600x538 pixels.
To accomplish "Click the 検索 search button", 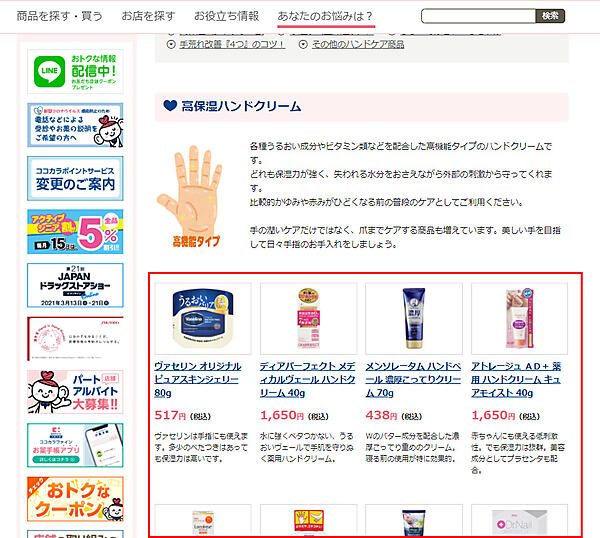I will pyautogui.click(x=550, y=16).
